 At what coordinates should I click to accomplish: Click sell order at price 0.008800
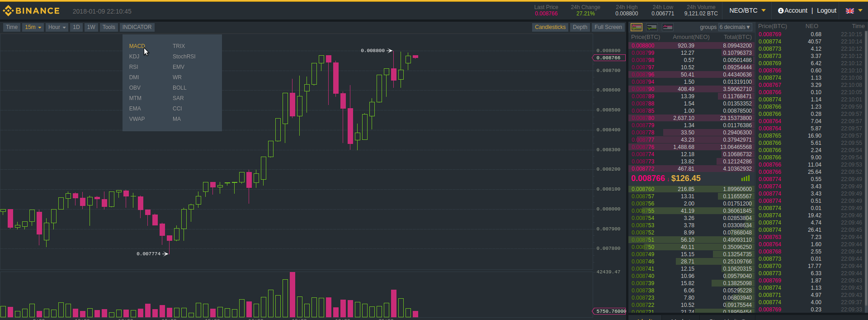(x=691, y=46)
